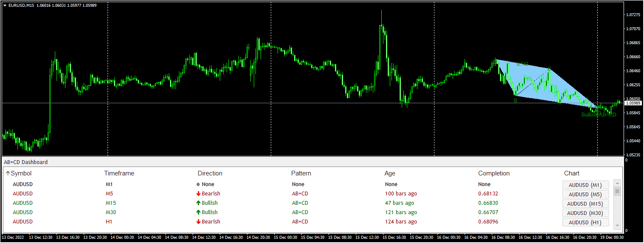Screen dimensions: 644x243
Task: Sort by the Pattern column header
Action: coord(301,173)
